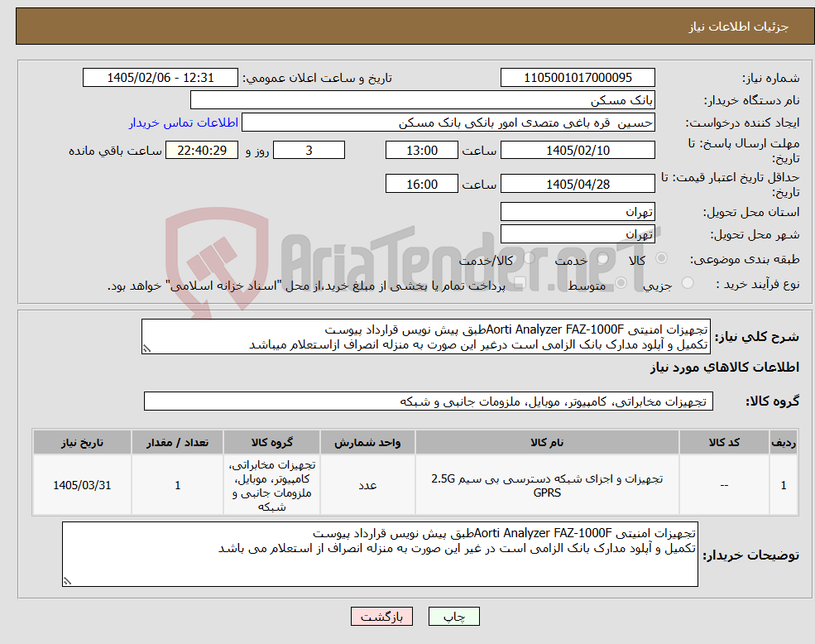This screenshot has width=815, height=644.
Task: Select the جزیی purchase type radio
Action: (687, 283)
